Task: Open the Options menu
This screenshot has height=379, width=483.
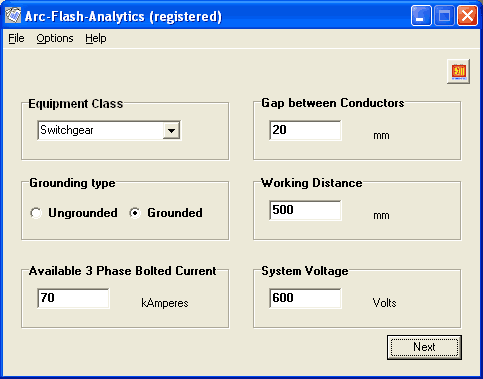Action: [x=55, y=38]
